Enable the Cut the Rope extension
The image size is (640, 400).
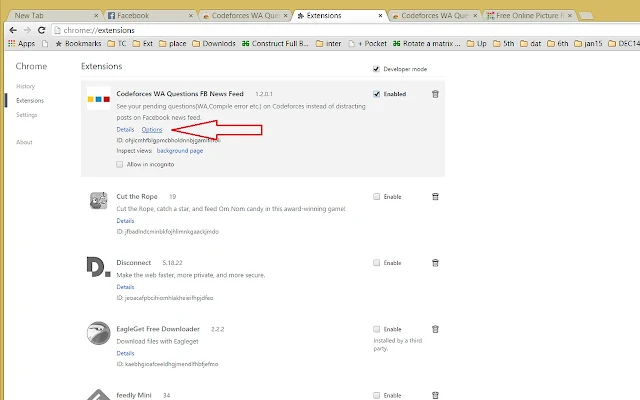[x=376, y=197]
